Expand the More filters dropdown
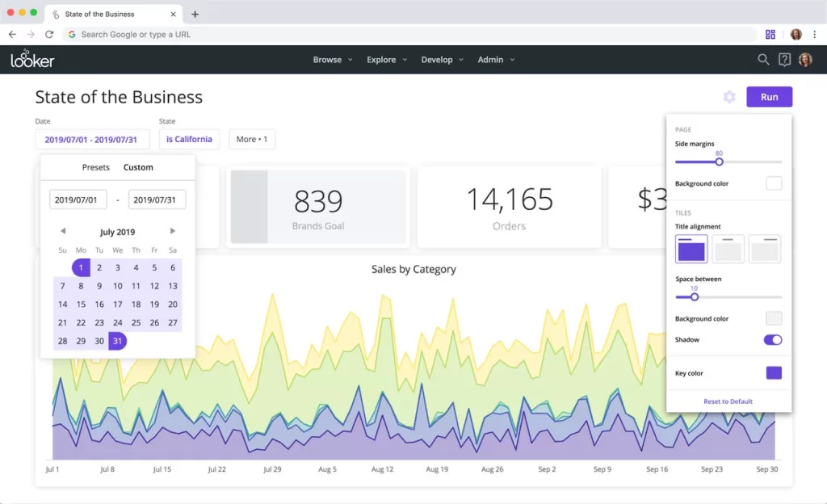Screen dimensions: 827x504 251,139
